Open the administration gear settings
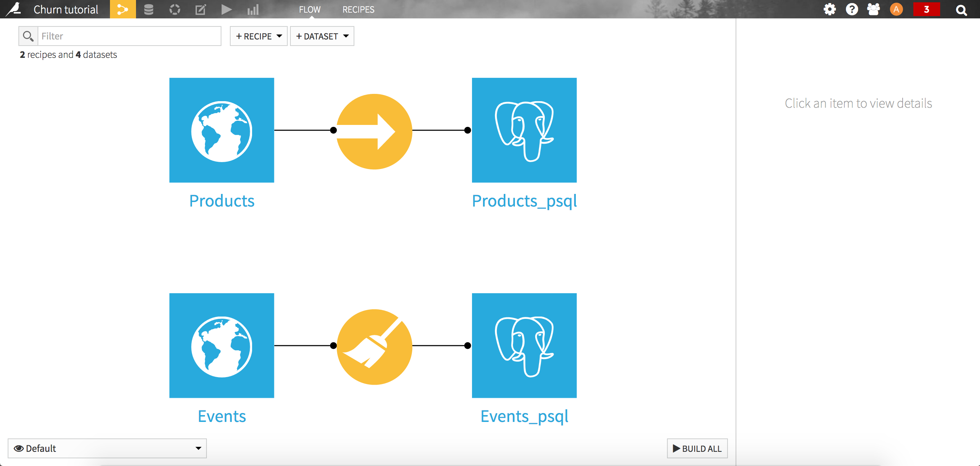 pos(830,9)
